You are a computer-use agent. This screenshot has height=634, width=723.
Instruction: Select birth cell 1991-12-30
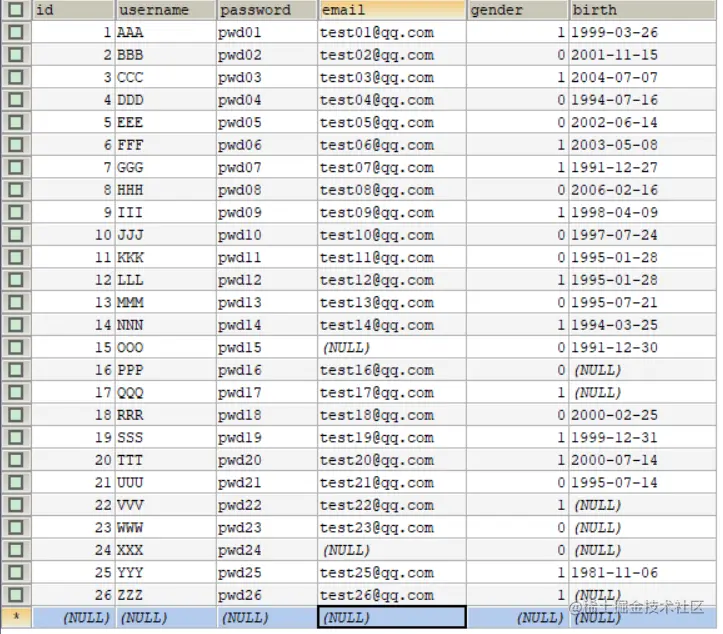(643, 347)
